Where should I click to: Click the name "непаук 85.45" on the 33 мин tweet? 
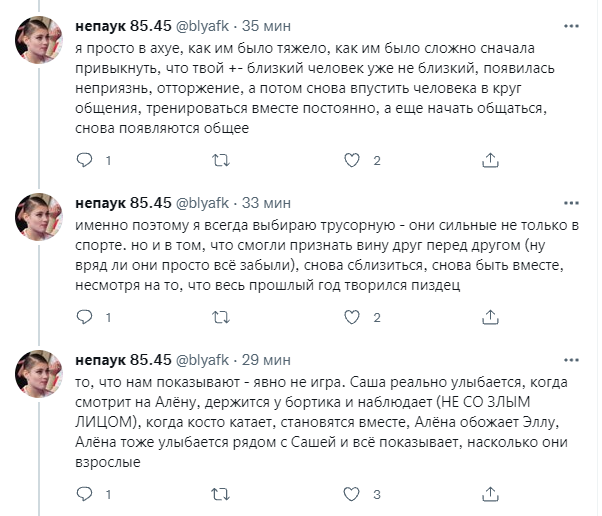click(x=123, y=200)
